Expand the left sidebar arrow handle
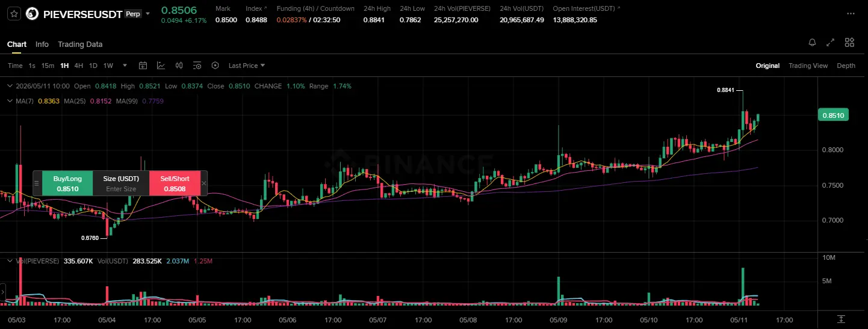The height and width of the screenshot is (329, 868). click(x=2, y=292)
